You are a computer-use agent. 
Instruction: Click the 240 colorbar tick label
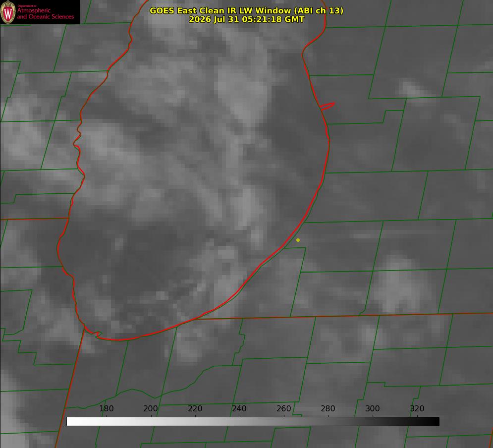coord(239,408)
